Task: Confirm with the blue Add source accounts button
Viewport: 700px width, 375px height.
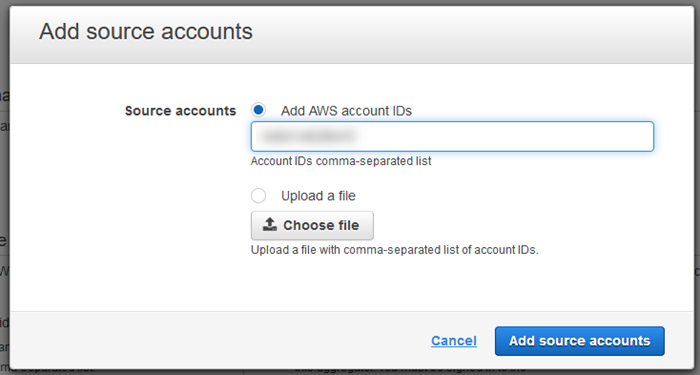Action: [579, 341]
